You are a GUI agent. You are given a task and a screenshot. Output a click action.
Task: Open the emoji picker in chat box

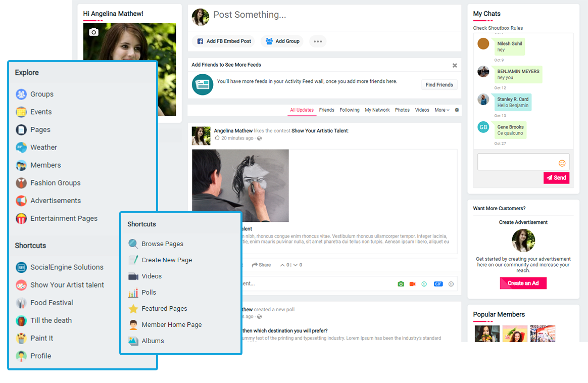562,163
